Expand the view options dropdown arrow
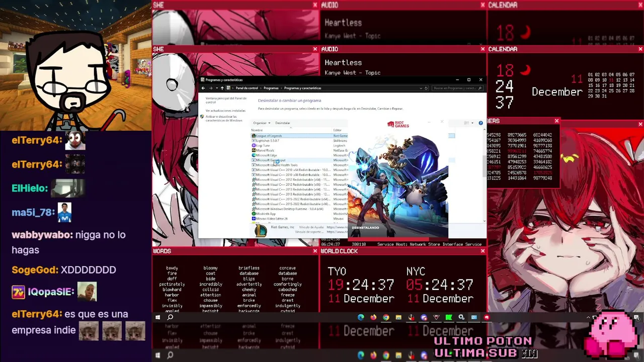The image size is (644, 362). coord(472,123)
